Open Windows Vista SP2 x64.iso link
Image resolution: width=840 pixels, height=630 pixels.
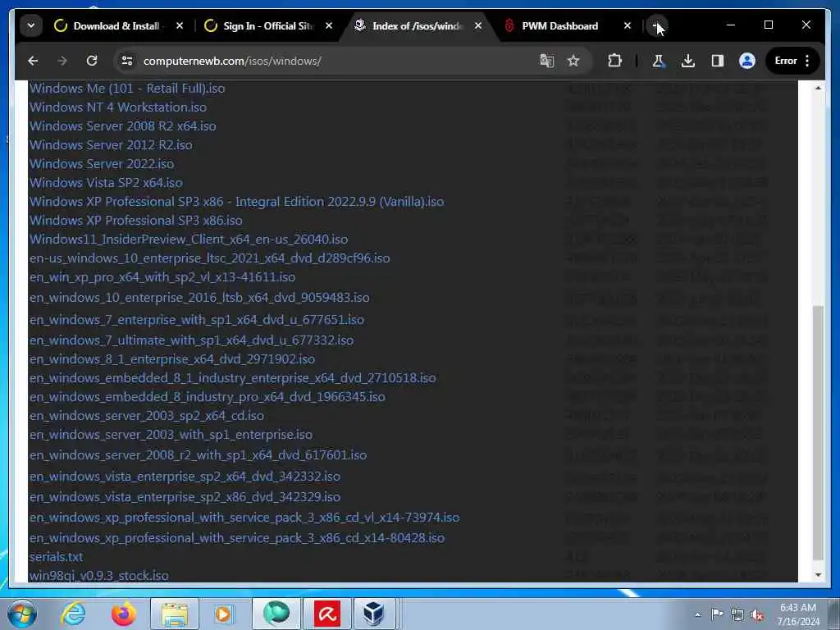pos(106,183)
